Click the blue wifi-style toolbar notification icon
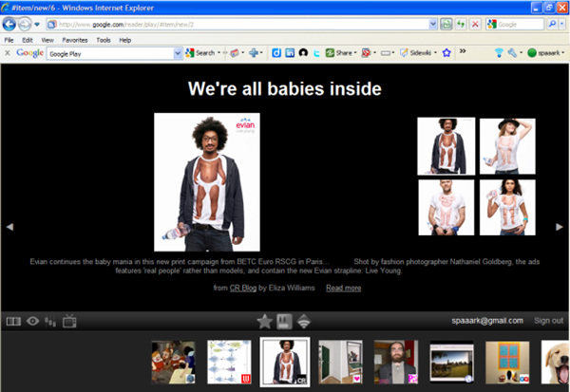Viewport: 570px width, 392px height. click(499, 53)
